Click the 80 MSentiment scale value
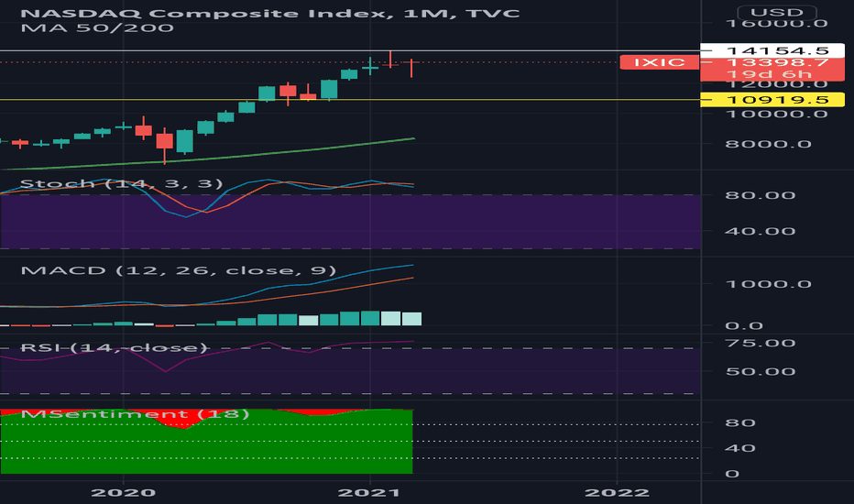The height and width of the screenshot is (504, 854). pos(740,422)
